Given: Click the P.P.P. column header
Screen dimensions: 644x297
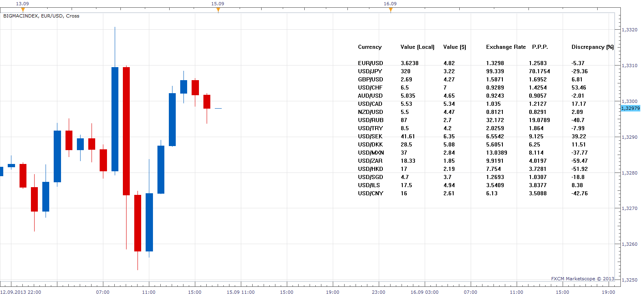Looking at the screenshot, I should coord(540,47).
